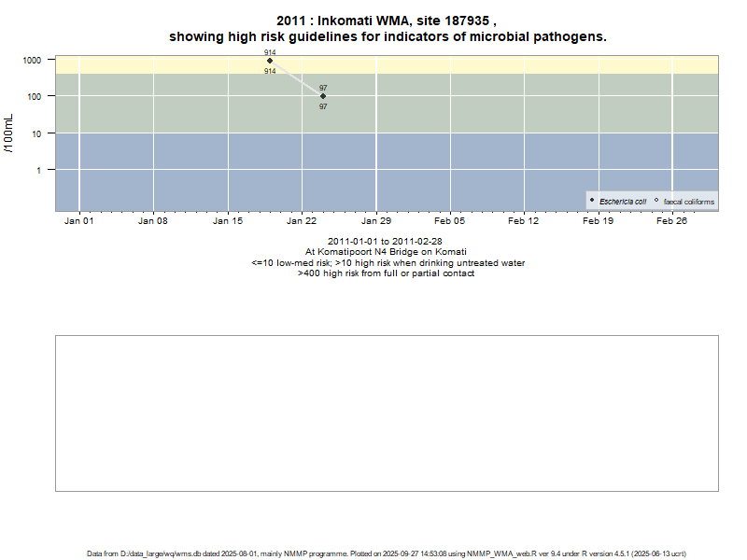
Task: Click the data source footer text
Action: (387, 553)
